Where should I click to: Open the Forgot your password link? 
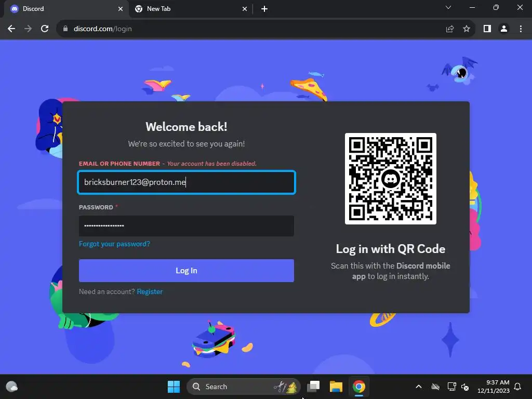point(114,244)
